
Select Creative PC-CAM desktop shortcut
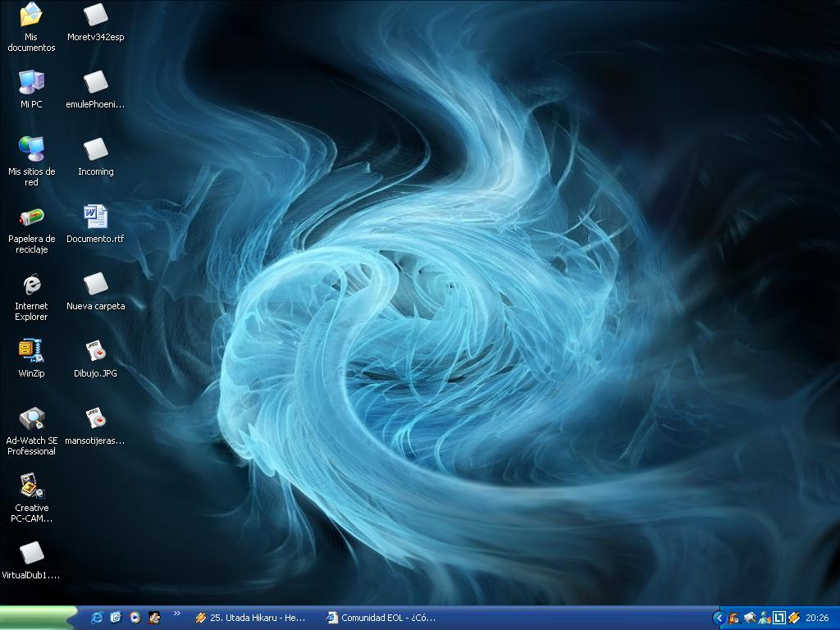point(31,486)
